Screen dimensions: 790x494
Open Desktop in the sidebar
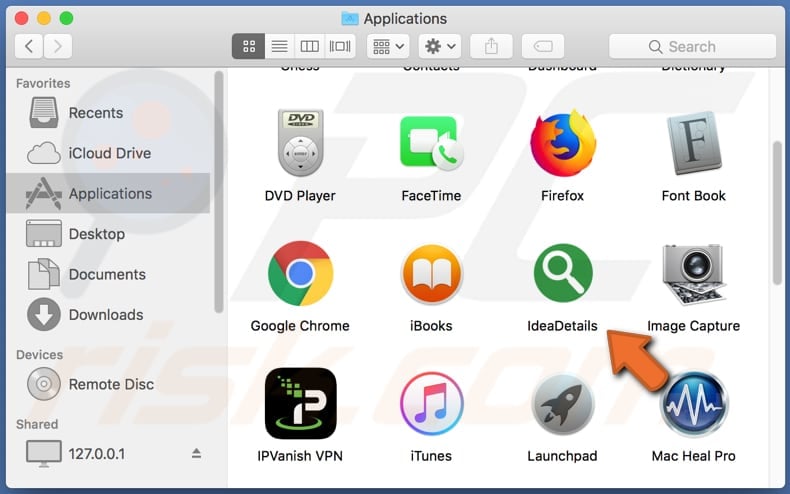(108, 234)
